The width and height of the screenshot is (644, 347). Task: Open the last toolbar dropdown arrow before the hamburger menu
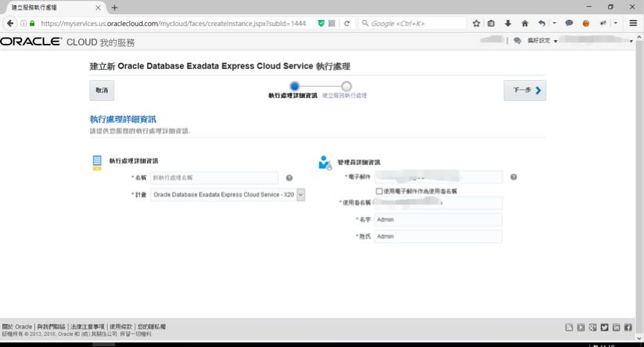616,23
